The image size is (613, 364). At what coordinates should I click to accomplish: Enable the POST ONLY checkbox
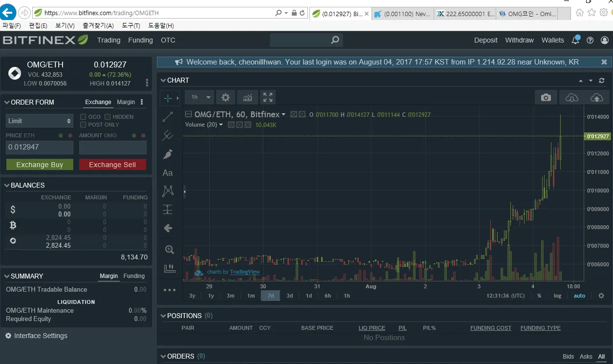pyautogui.click(x=83, y=125)
